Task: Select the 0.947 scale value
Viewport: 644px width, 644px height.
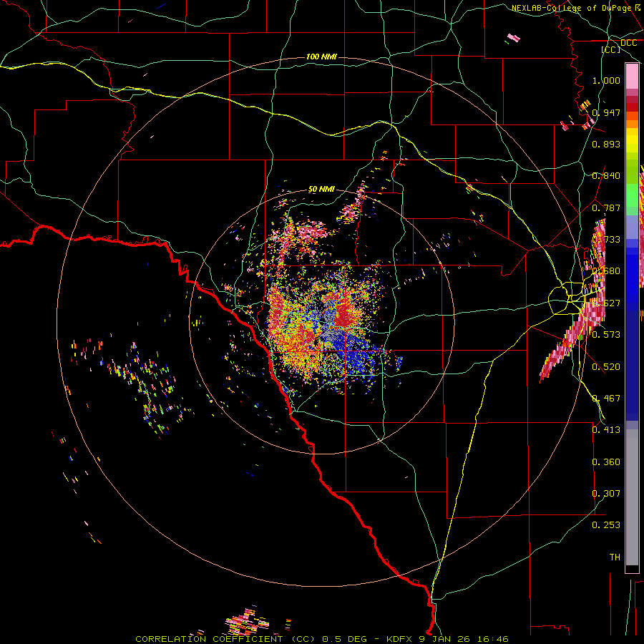Action: (606, 112)
